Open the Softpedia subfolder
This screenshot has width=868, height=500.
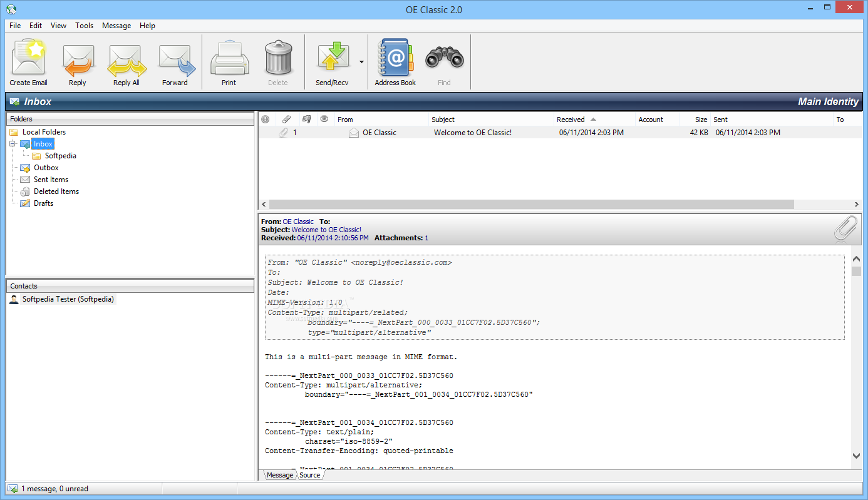click(x=61, y=156)
